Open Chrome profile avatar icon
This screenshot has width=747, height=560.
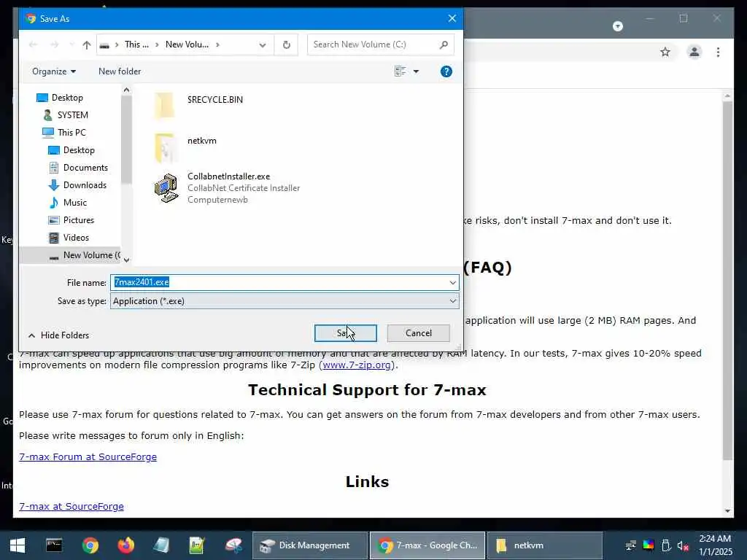pos(694,52)
